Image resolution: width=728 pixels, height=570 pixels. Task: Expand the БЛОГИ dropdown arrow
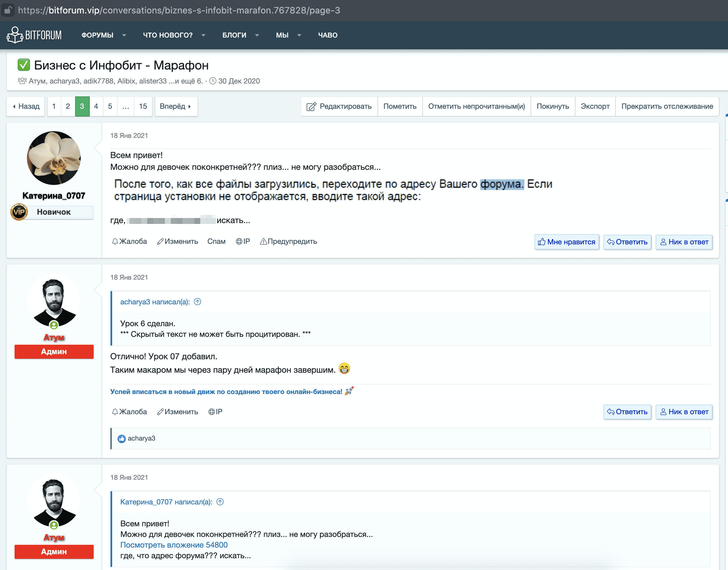pyautogui.click(x=257, y=35)
